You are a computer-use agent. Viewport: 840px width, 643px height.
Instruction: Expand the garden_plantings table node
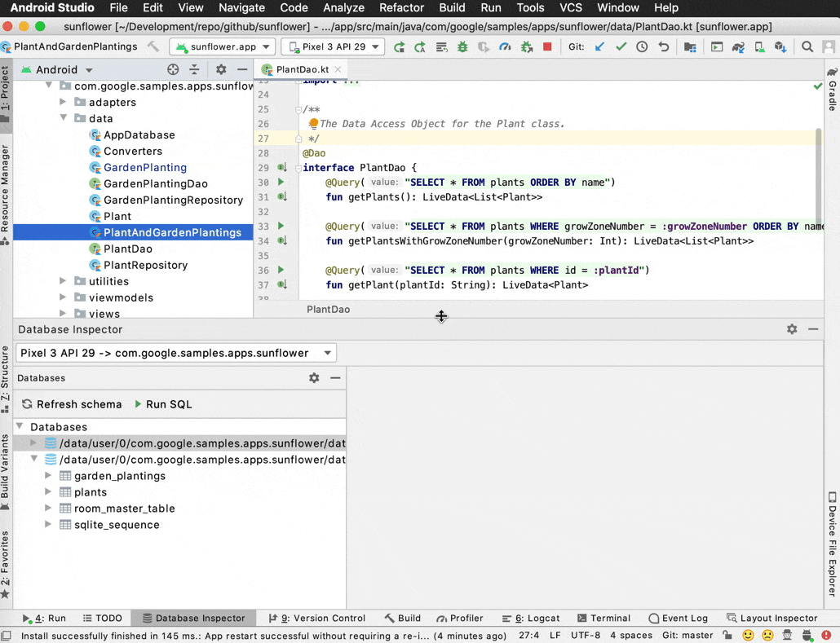[49, 476]
